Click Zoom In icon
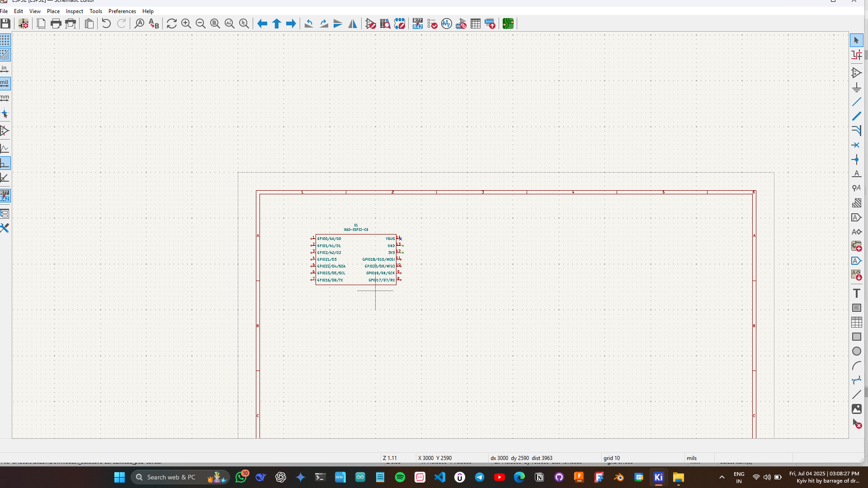868x488 pixels. pos(186,23)
